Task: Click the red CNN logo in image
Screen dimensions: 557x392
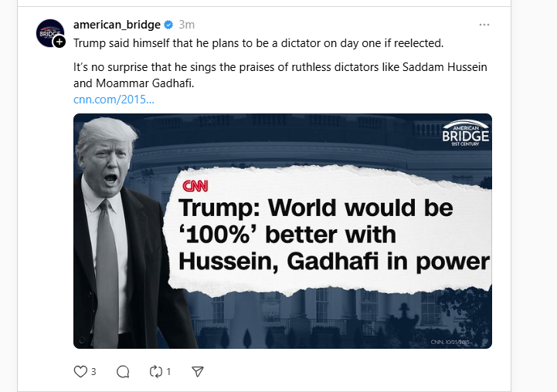Action: pos(195,186)
